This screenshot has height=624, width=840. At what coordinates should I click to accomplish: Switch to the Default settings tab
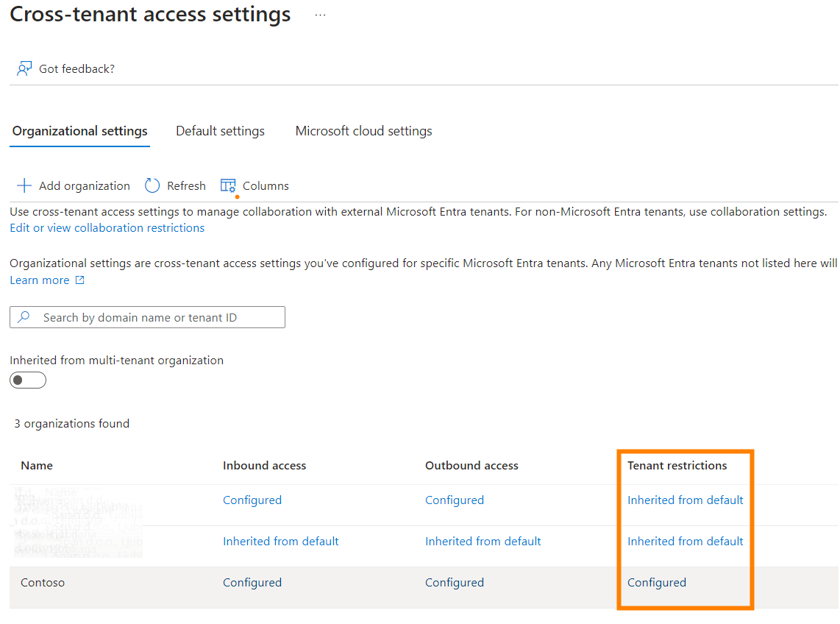219,130
